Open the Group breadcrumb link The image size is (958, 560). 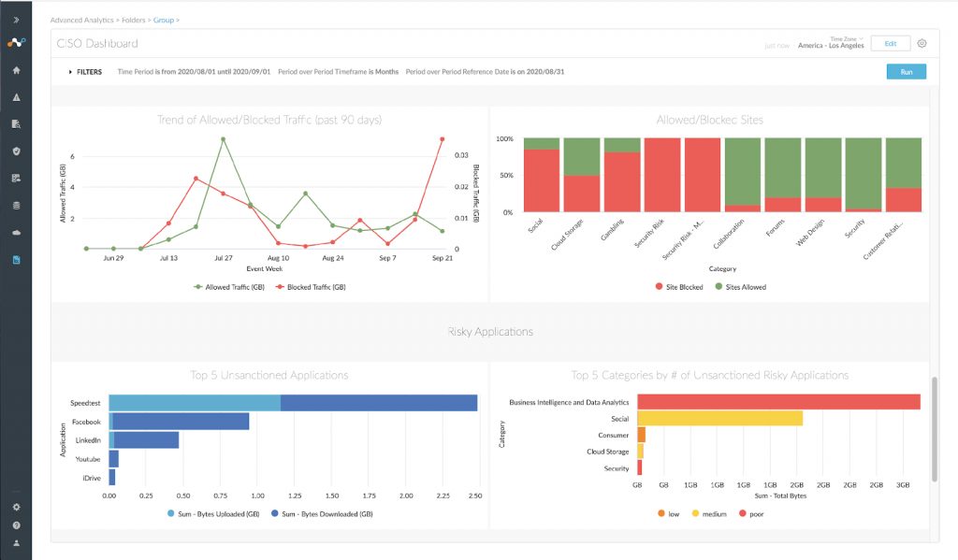pyautogui.click(x=163, y=21)
